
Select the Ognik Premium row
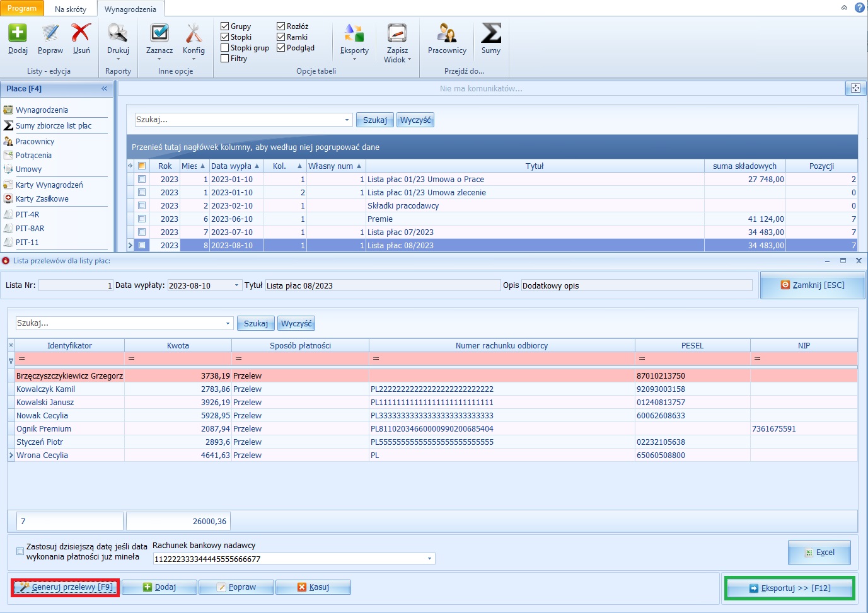(432, 428)
